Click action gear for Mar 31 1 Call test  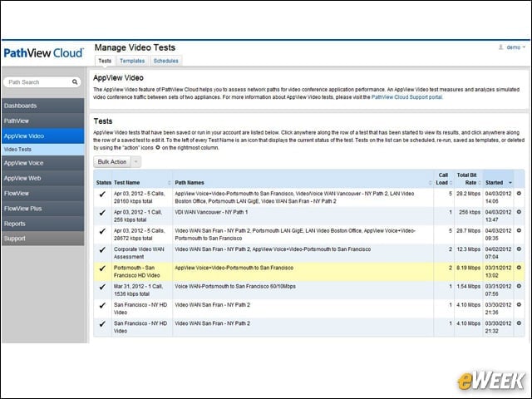[519, 286]
